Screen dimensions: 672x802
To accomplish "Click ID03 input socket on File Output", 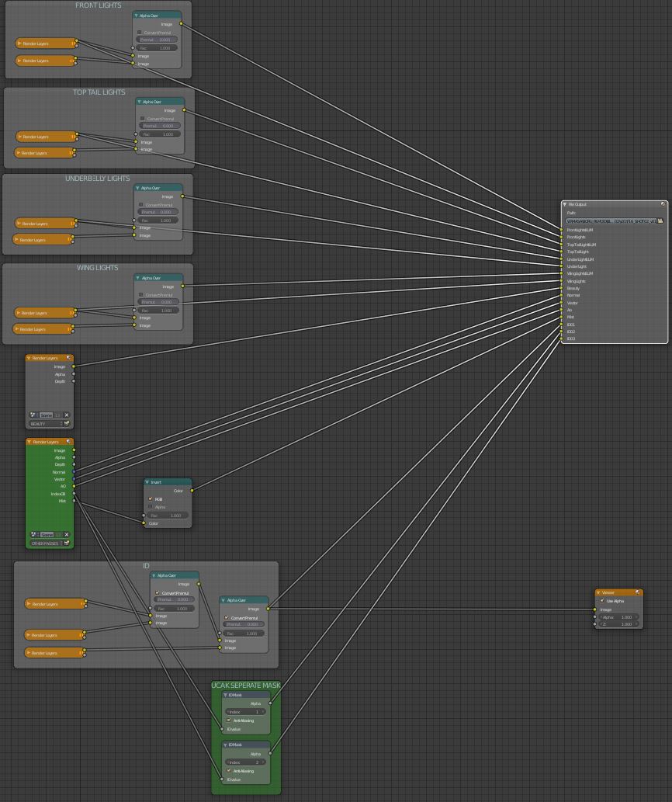I will coord(562,339).
